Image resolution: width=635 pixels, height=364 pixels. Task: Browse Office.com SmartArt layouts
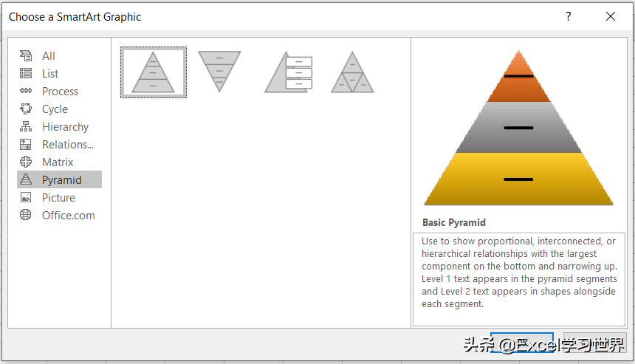click(x=69, y=216)
